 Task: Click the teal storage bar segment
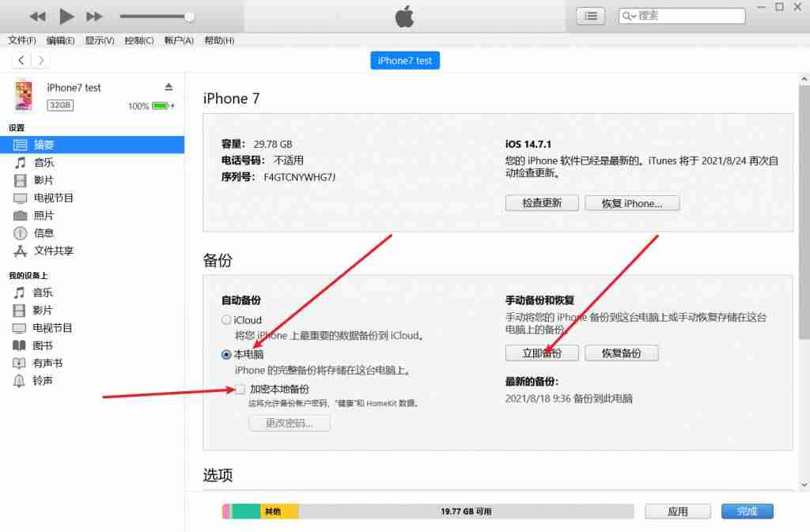[x=245, y=511]
